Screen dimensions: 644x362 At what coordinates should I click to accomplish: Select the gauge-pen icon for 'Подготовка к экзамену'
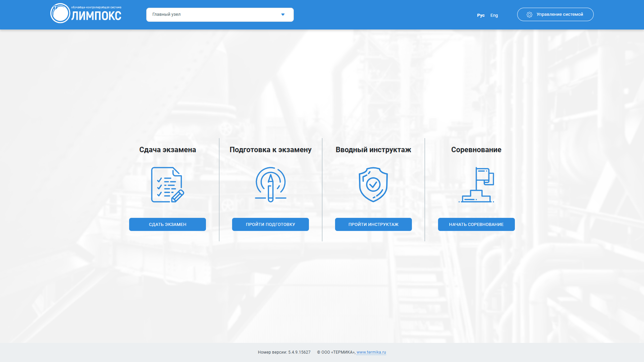(x=270, y=184)
